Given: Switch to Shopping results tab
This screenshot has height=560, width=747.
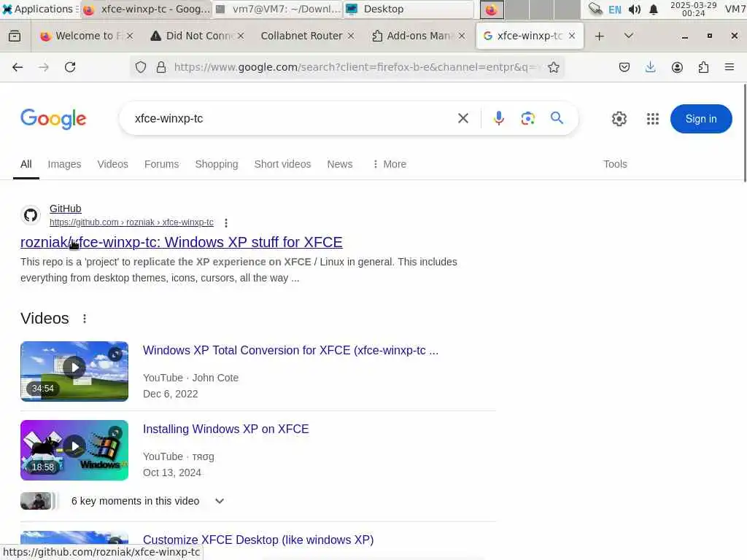Looking at the screenshot, I should click(217, 164).
